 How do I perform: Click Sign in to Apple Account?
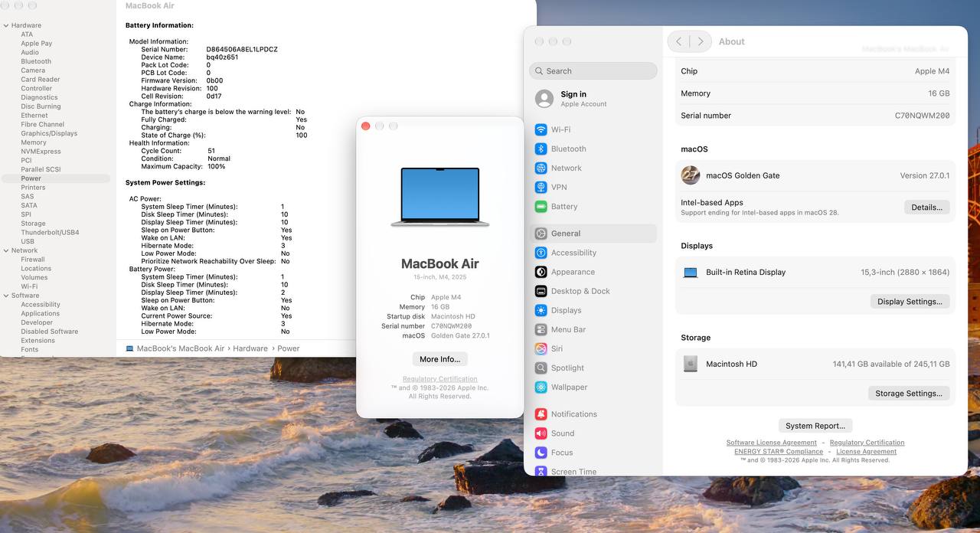click(583, 98)
